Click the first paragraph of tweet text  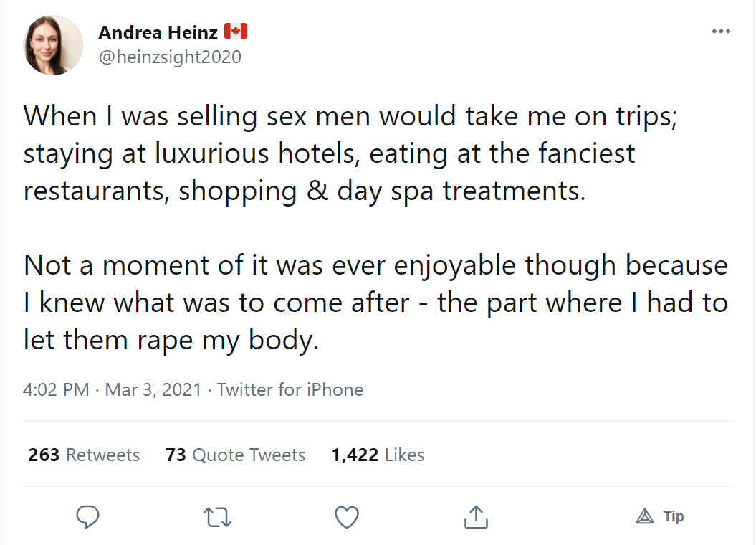[350, 154]
